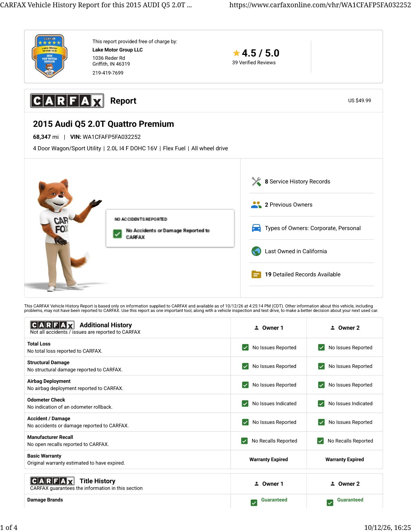
Task: Click Total Loss checkmark for Owner 2
Action: click(x=321, y=348)
